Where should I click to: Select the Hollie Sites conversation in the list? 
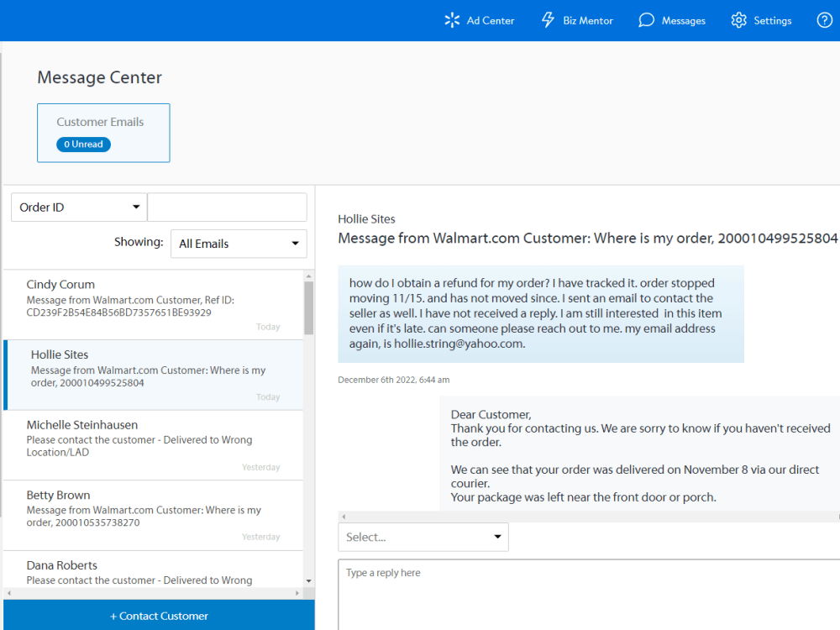coord(153,375)
